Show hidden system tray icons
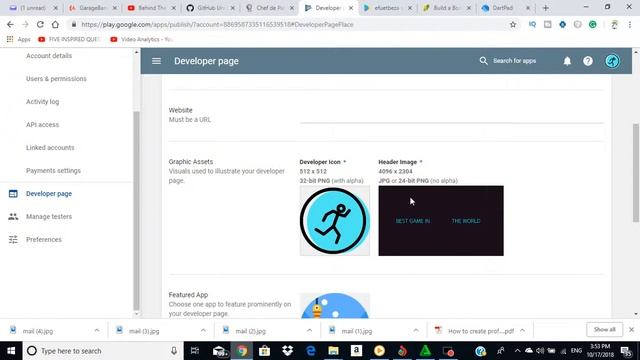The width and height of the screenshot is (640, 360). [x=517, y=351]
